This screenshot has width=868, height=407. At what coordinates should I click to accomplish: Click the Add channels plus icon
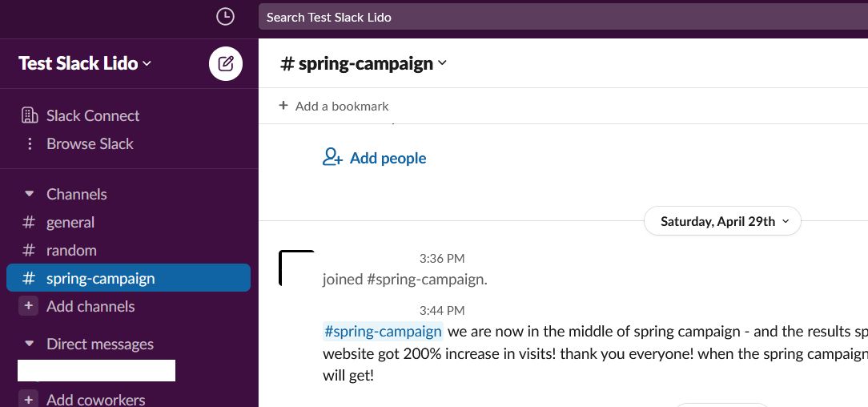coord(28,306)
